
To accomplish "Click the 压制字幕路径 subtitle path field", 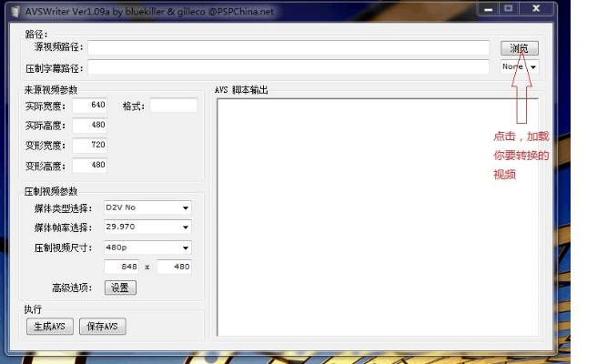I will click(x=288, y=67).
